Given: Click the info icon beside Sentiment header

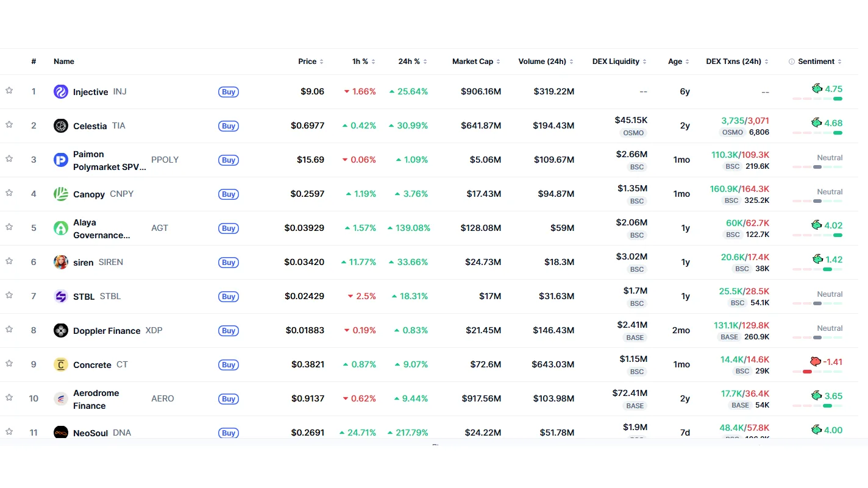Looking at the screenshot, I should (792, 62).
